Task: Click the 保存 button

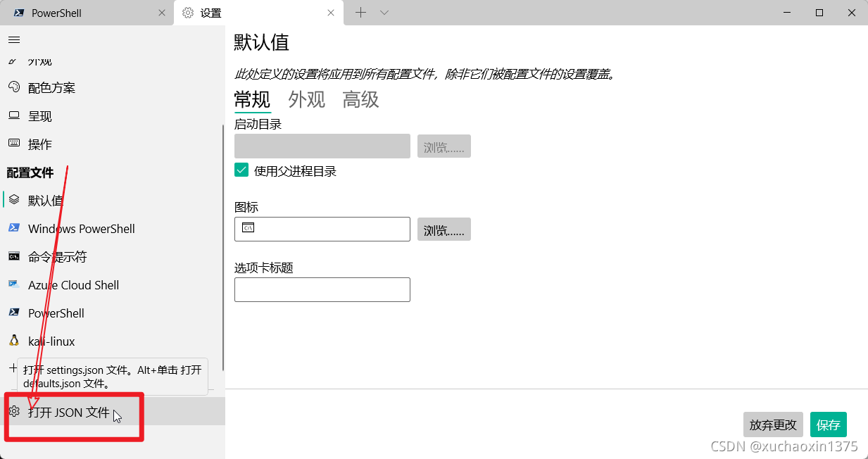Action: (x=829, y=425)
